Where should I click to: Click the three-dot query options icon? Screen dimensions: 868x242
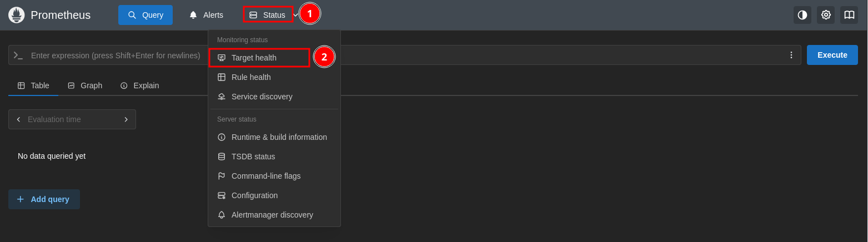pyautogui.click(x=791, y=55)
